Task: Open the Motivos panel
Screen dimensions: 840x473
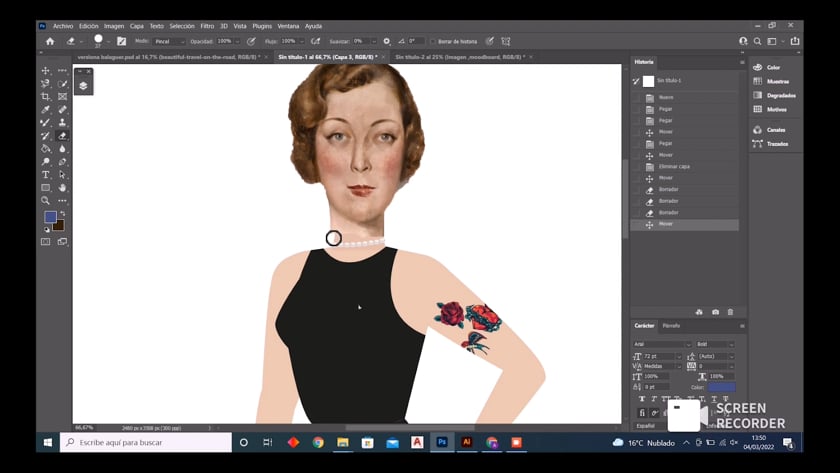Action: pyautogui.click(x=770, y=109)
